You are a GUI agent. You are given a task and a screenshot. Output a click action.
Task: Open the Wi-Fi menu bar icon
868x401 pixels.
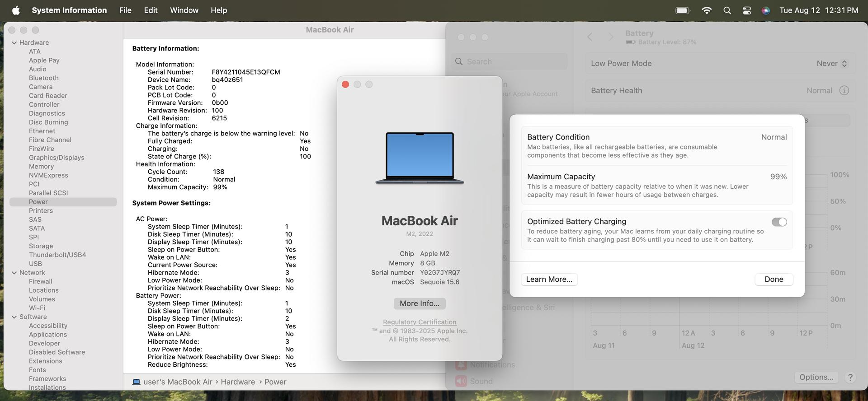tap(706, 10)
